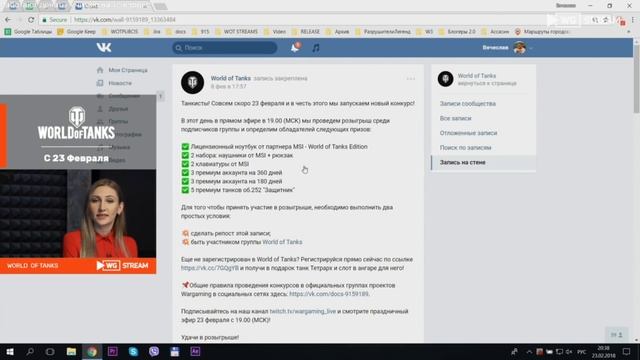Bookmark this page with the star icon

coord(606,20)
